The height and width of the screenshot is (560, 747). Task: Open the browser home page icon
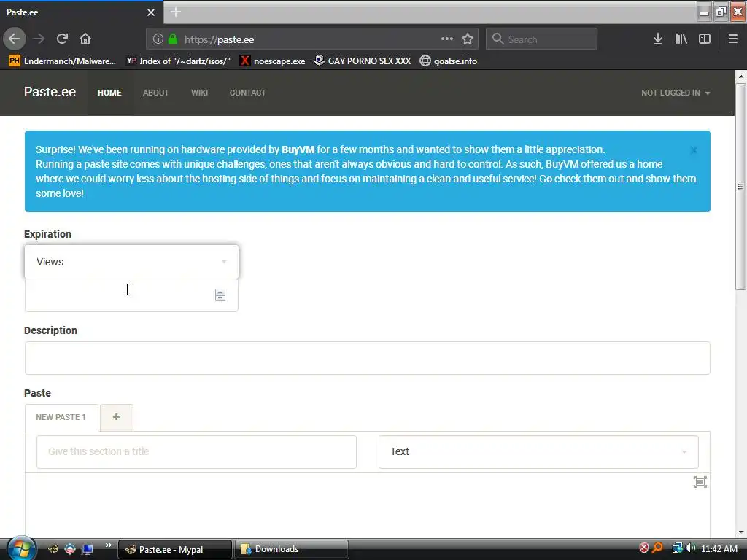pyautogui.click(x=85, y=39)
